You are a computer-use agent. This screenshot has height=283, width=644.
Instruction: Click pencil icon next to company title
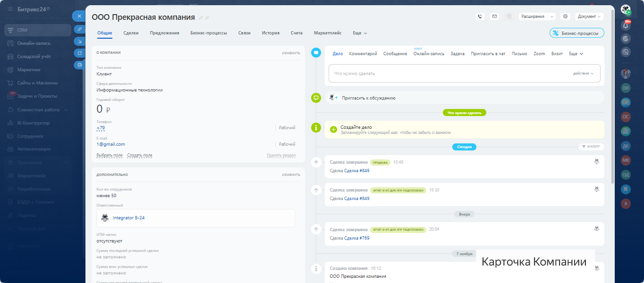201,18
